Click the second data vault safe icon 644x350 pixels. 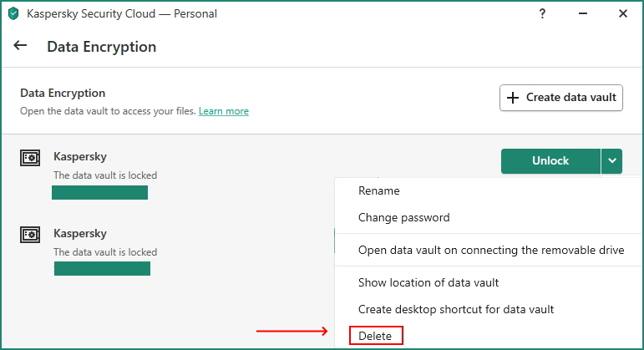[30, 234]
